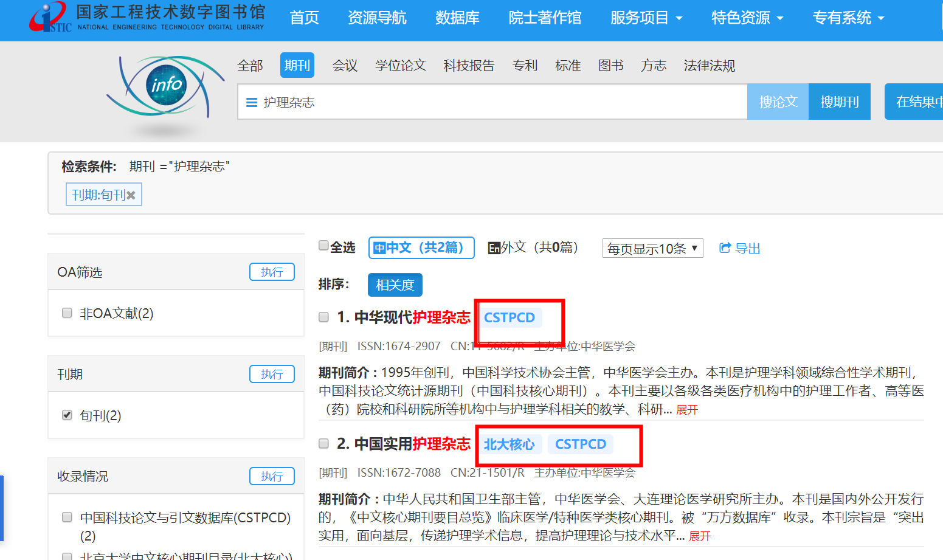Screen dimensions: 943x560
Task: Switch to the 图书 search tab
Action: (x=610, y=66)
